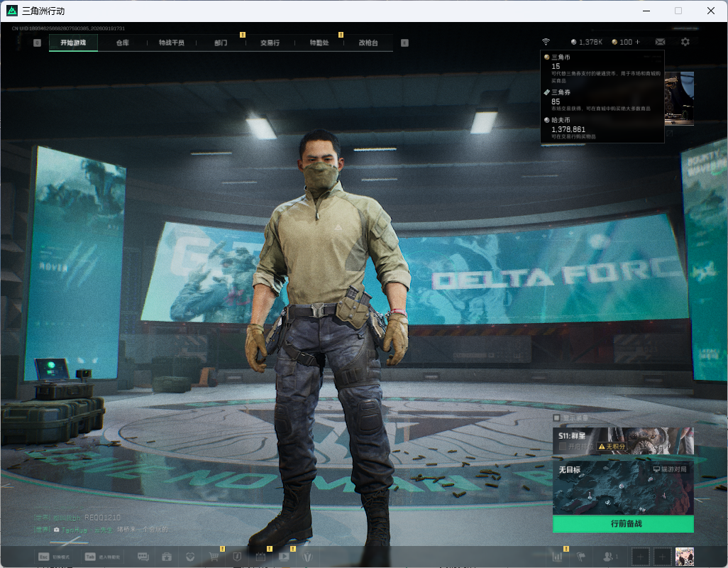Click the 无积分 warning badge
This screenshot has height=568, width=728.
coord(612,447)
